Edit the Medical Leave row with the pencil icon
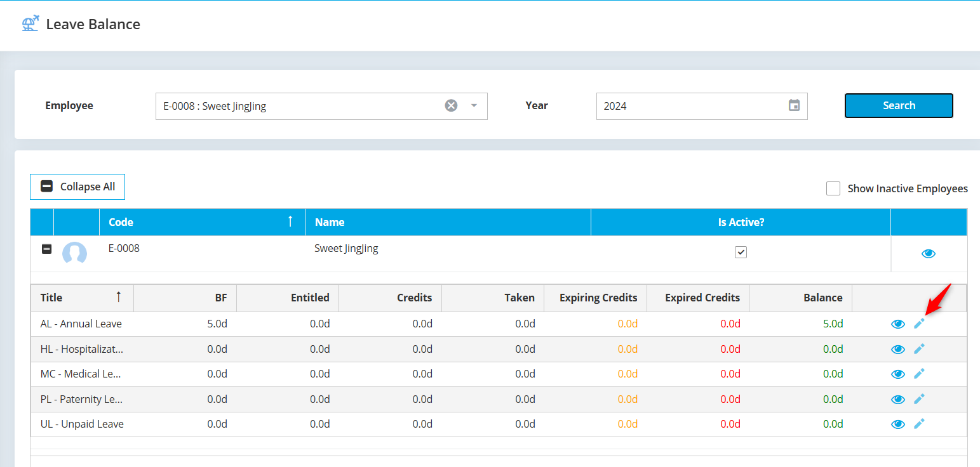This screenshot has width=980, height=467. [x=919, y=374]
